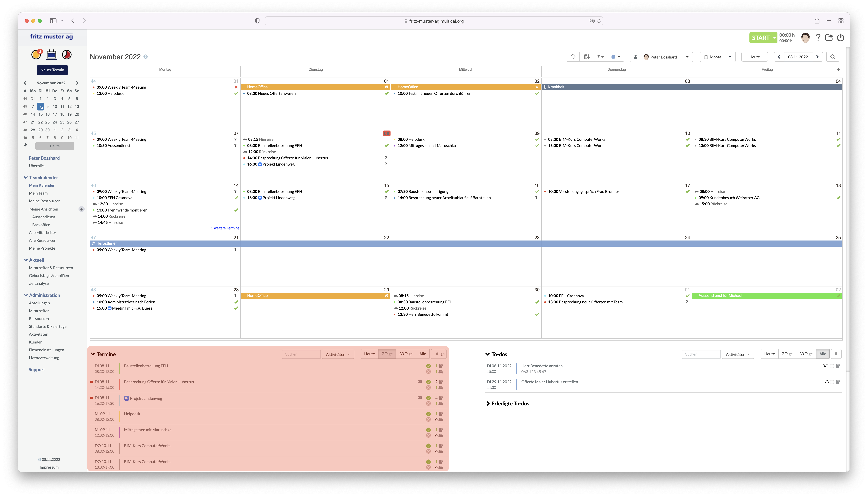Click the Neuer Termin button

coord(52,70)
